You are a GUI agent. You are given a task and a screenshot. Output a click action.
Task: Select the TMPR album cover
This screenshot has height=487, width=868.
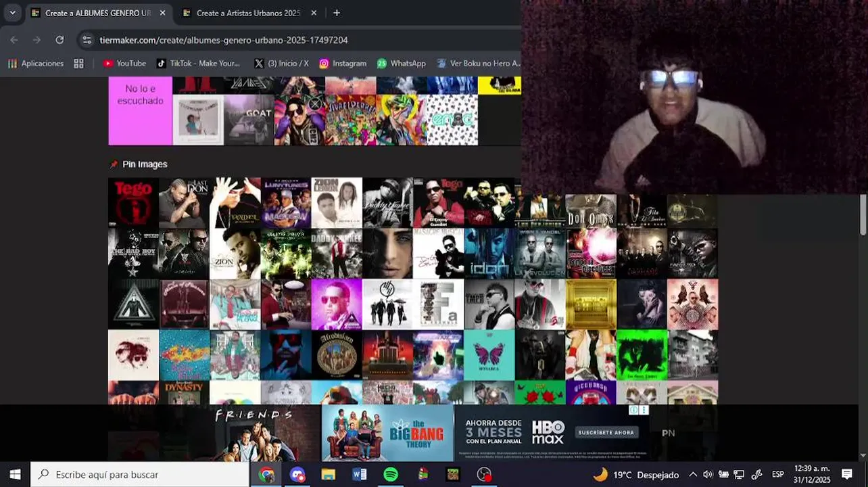(489, 304)
